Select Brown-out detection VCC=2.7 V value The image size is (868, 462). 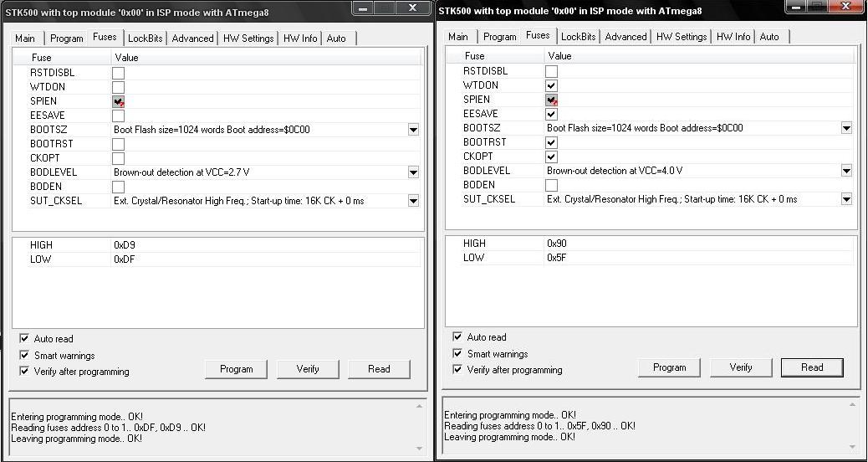[x=181, y=172]
